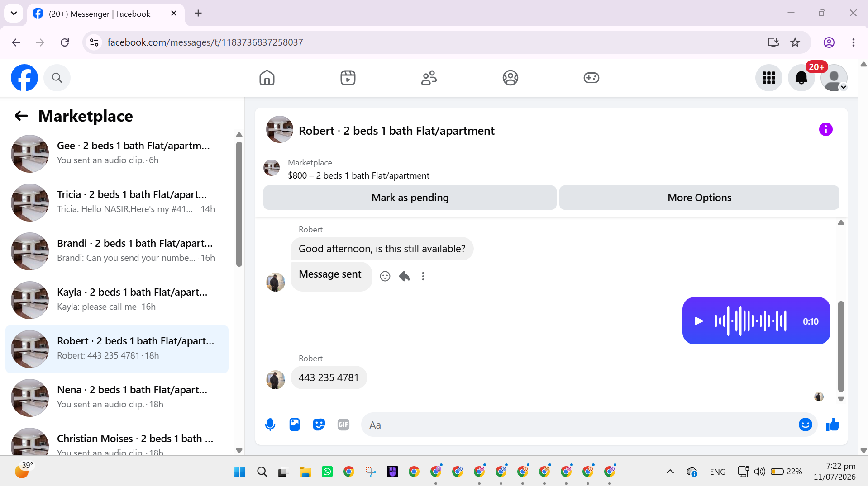Record a voice clip with microphone
868x486 pixels.
(x=270, y=425)
